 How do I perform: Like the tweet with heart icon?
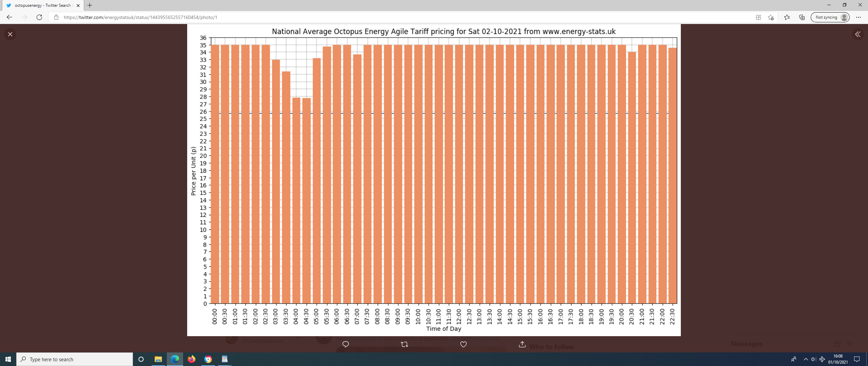(463, 344)
